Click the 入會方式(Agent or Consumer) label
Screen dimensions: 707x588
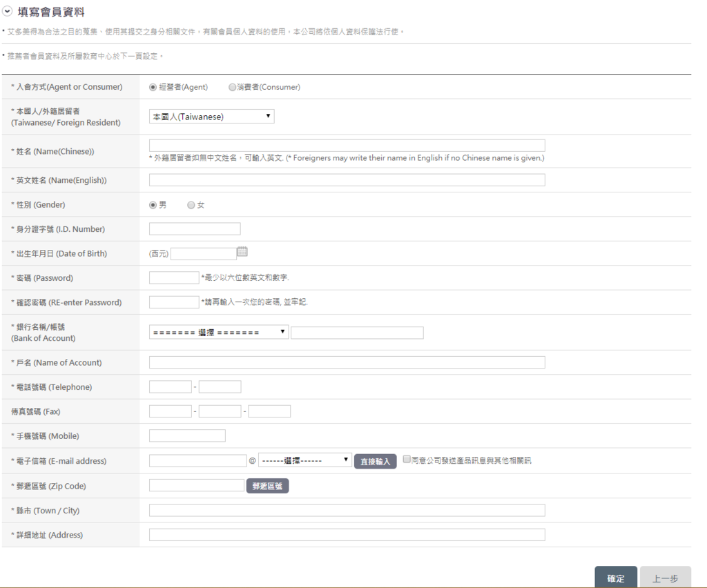67,87
